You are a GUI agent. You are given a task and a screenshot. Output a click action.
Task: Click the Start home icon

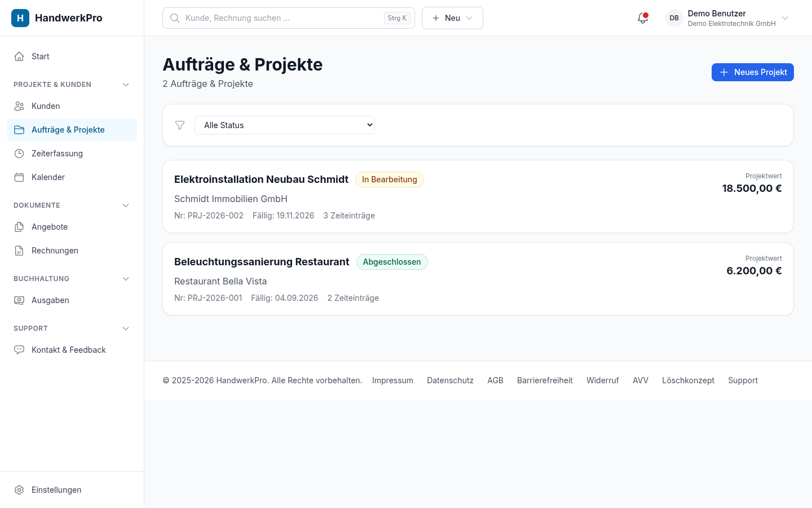[19, 56]
